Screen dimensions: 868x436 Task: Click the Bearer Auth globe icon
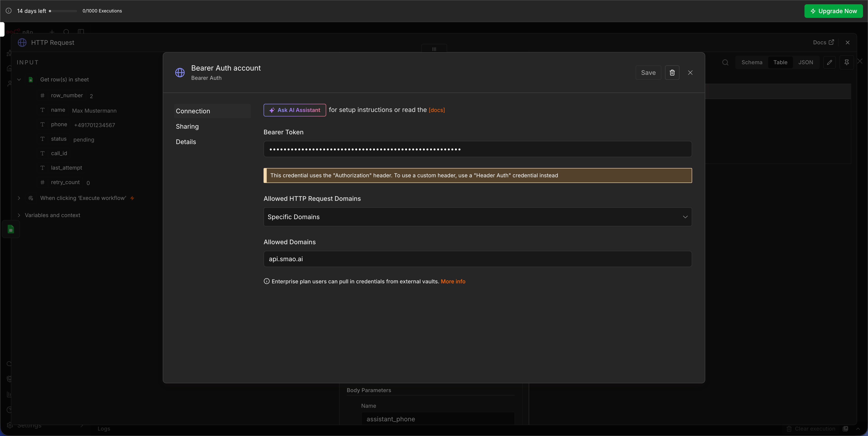(180, 73)
